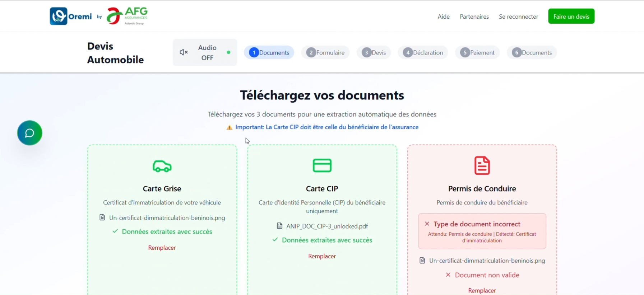Click the AFG Assurances logo

point(128,16)
